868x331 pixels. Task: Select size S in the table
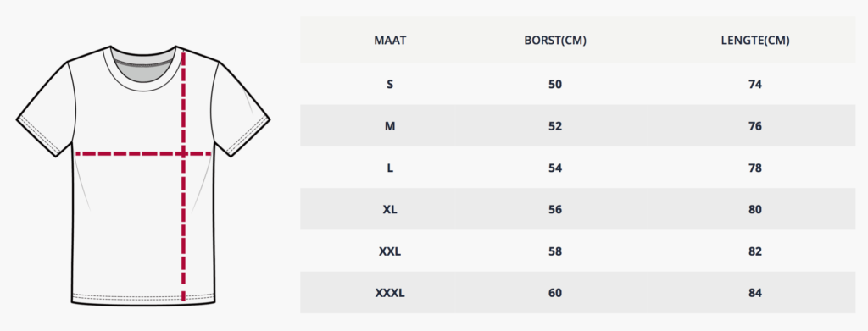(390, 84)
